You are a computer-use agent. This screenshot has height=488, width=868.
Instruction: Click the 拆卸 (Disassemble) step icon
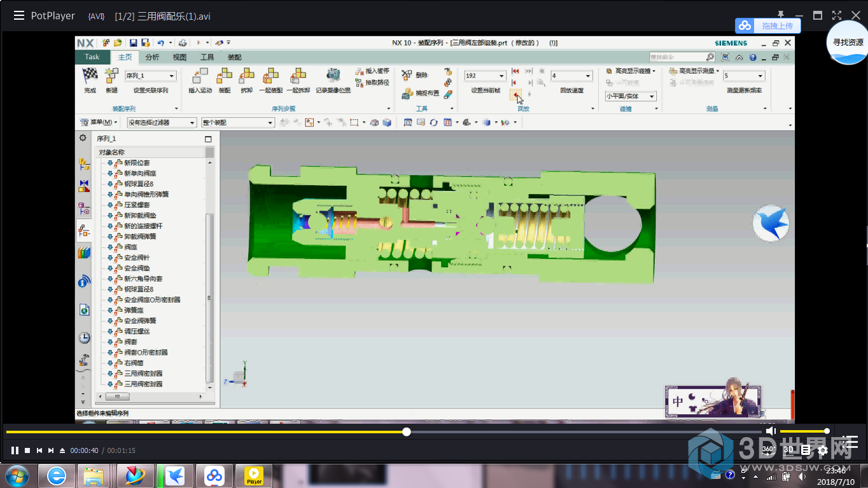(x=246, y=76)
